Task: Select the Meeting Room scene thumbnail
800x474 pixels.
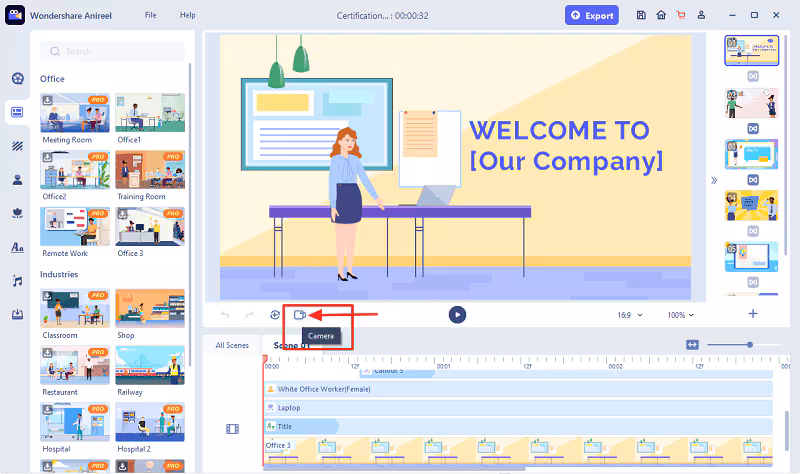Action: point(75,113)
